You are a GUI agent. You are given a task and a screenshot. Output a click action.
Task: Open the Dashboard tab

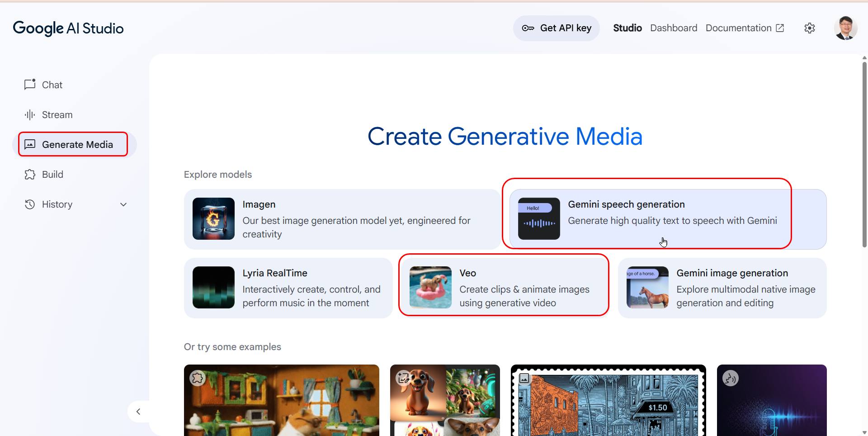674,28
